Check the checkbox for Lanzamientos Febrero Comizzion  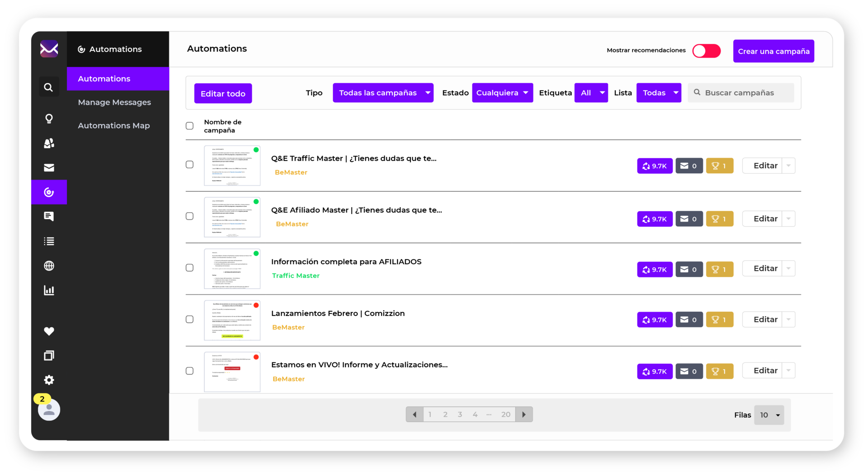point(189,319)
